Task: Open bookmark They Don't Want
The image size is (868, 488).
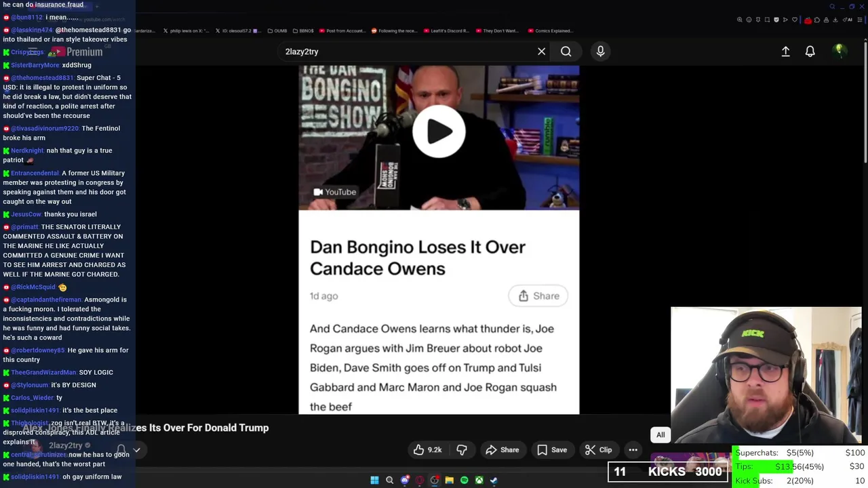Action: [497, 30]
